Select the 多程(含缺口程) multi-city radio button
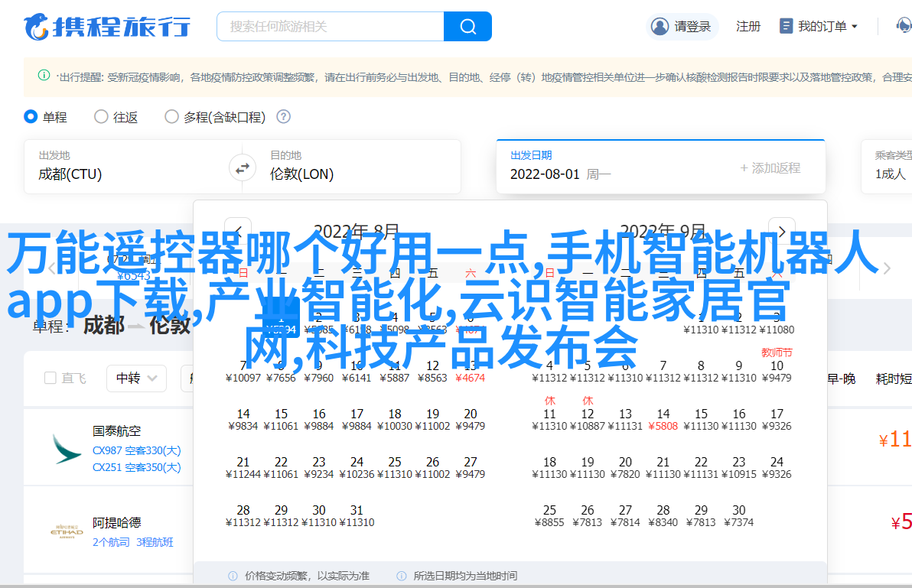This screenshot has width=912, height=588. click(x=171, y=117)
